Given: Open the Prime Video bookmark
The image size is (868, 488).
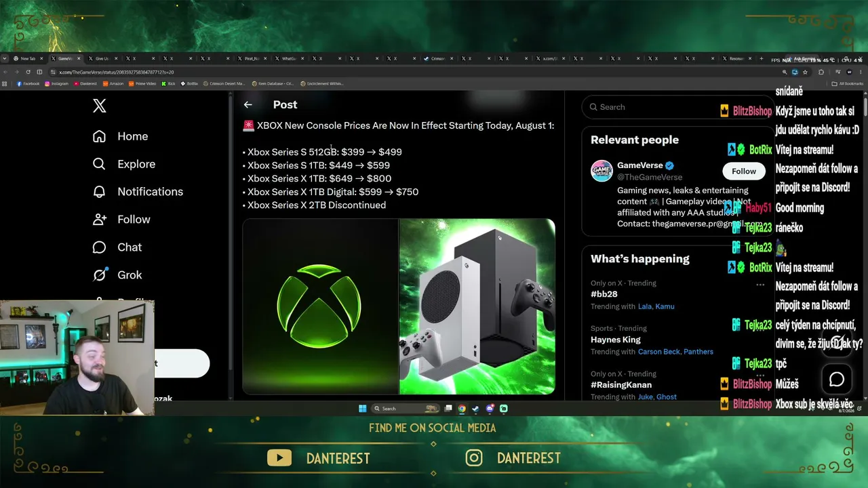Looking at the screenshot, I should coord(142,84).
